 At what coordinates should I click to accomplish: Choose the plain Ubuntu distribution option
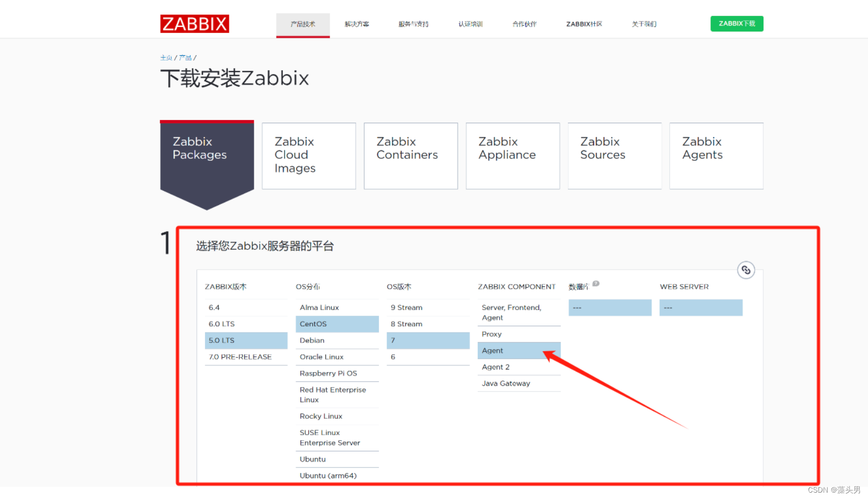coord(337,460)
